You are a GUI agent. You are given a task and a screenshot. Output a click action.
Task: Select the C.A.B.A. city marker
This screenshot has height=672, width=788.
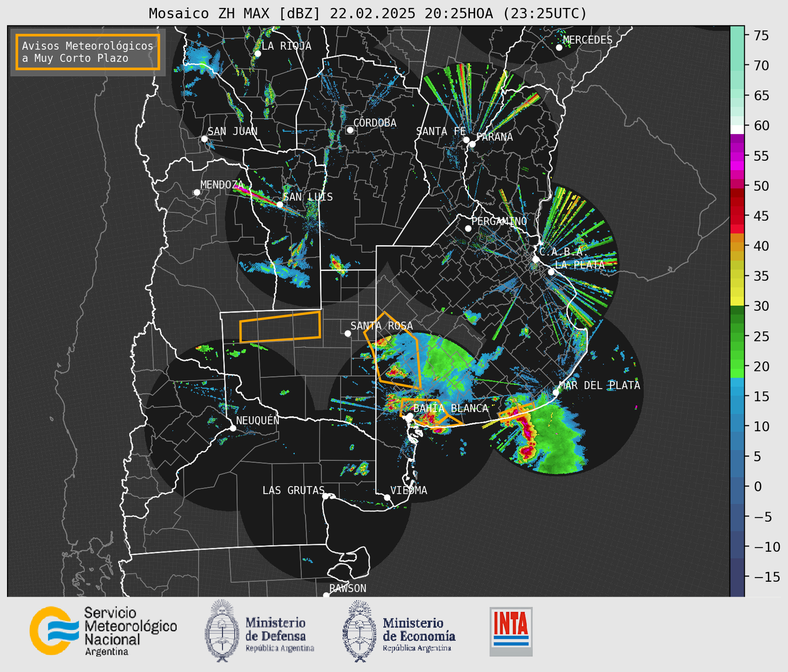[536, 259]
